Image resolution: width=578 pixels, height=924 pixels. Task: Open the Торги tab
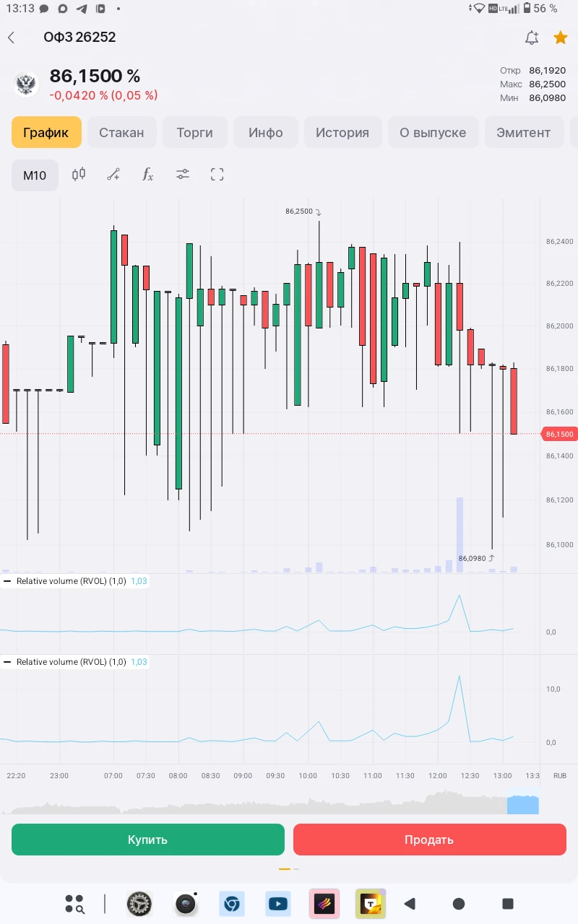point(194,132)
